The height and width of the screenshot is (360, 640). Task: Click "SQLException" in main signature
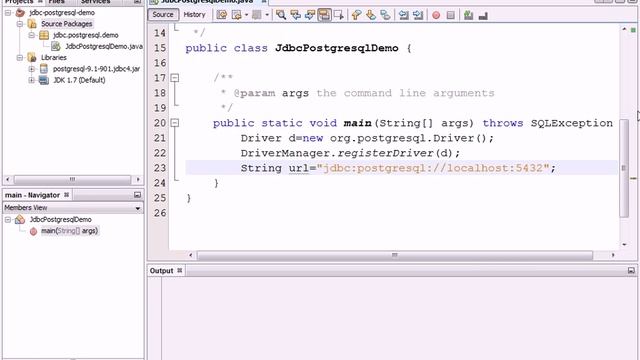point(571,123)
